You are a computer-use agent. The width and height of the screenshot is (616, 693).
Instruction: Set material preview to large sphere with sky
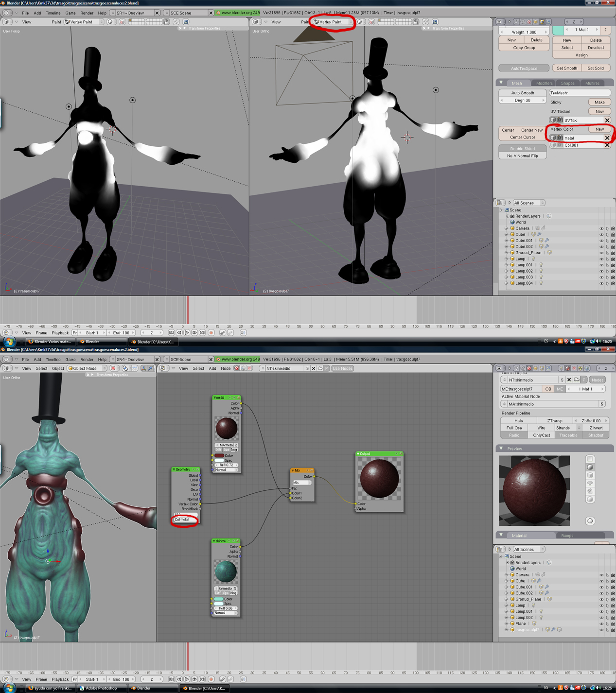[x=590, y=499]
